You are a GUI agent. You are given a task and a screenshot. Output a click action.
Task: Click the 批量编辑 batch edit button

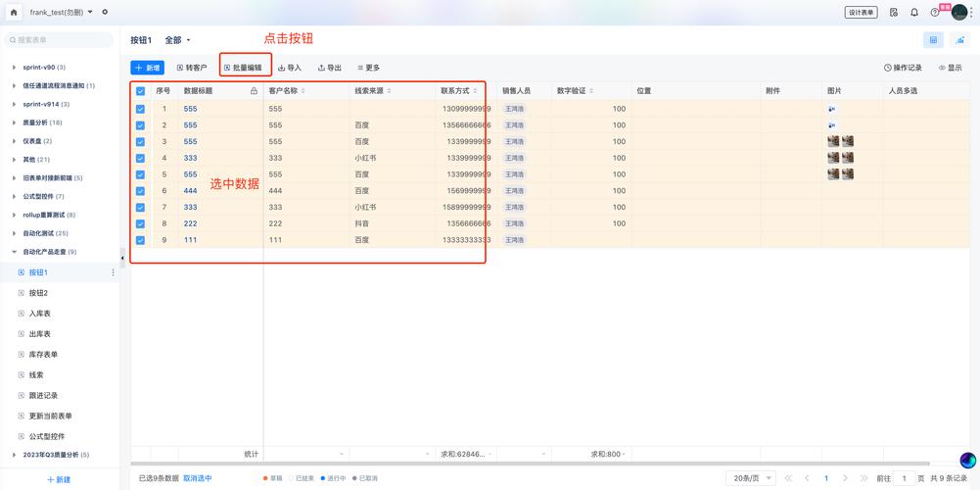[x=246, y=68]
